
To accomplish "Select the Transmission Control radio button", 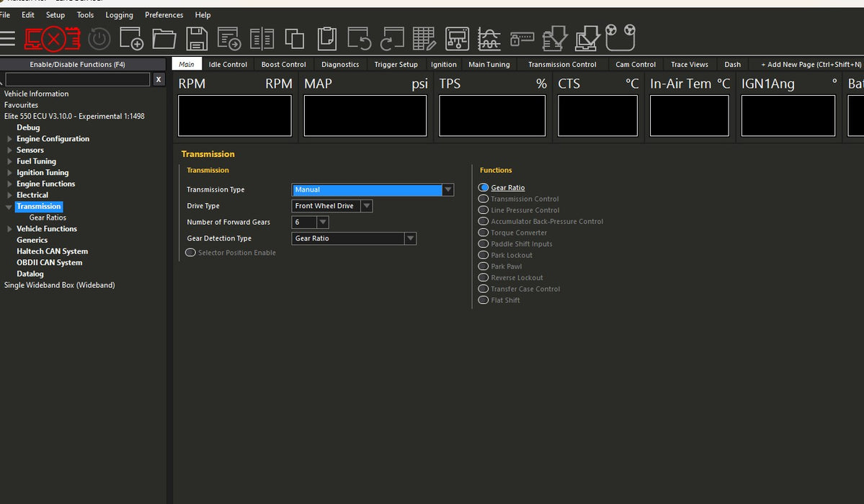I will pyautogui.click(x=484, y=199).
